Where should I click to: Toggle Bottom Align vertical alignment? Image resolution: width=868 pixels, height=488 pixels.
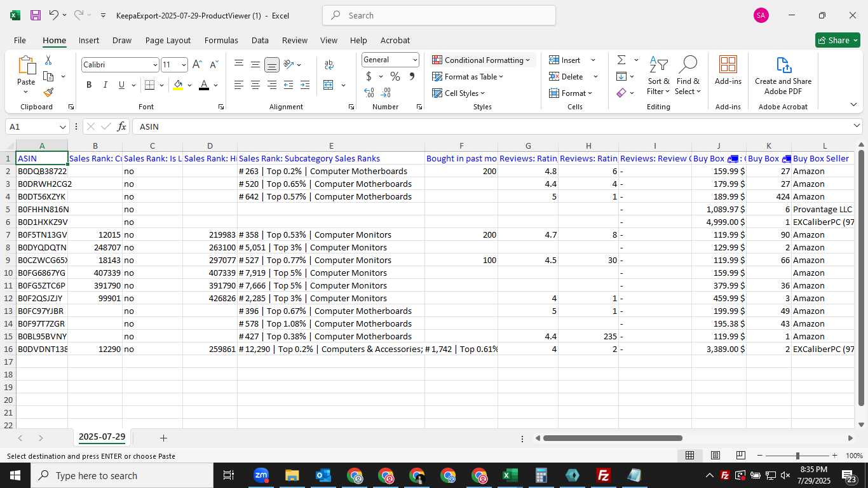point(272,64)
